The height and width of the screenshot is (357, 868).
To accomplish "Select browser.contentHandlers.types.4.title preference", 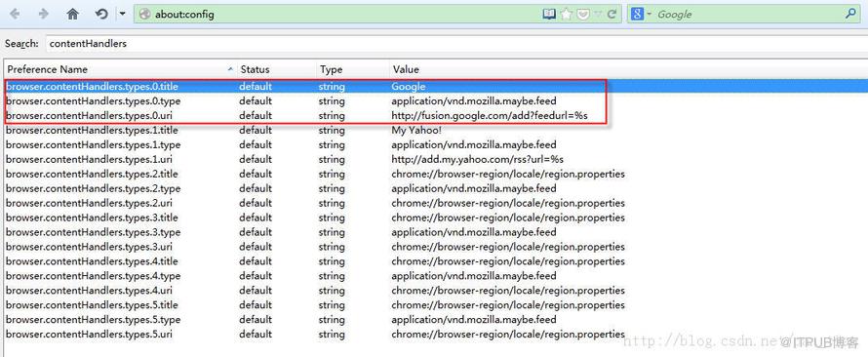I will click(x=92, y=261).
